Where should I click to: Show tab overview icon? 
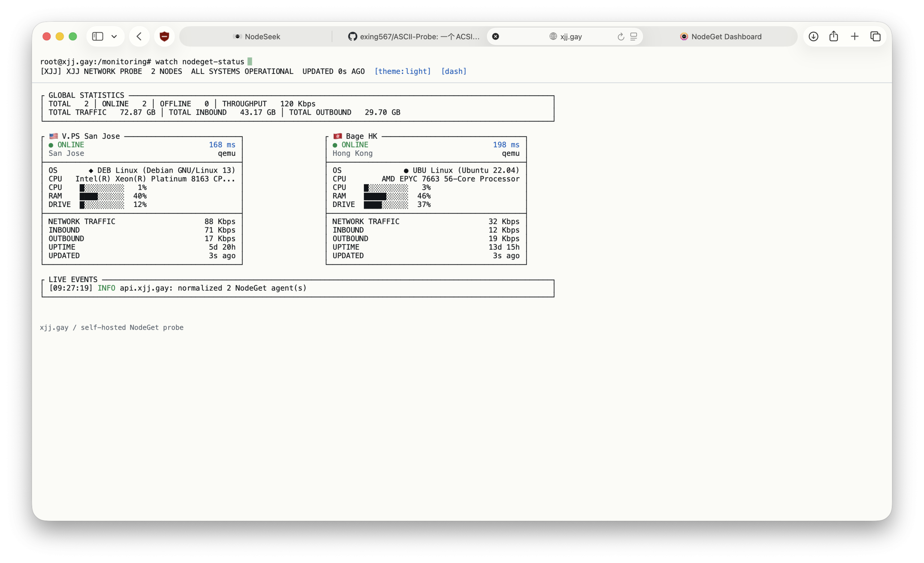(875, 36)
